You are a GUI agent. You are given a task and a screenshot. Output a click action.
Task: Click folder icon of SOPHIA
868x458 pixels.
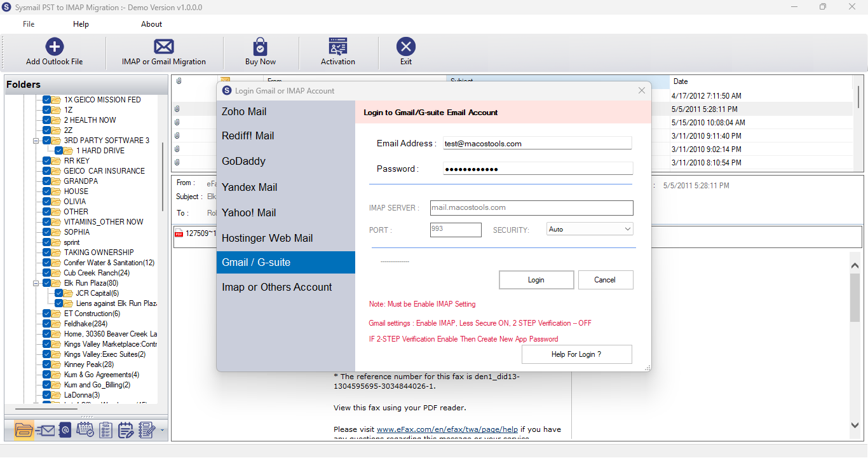57,232
